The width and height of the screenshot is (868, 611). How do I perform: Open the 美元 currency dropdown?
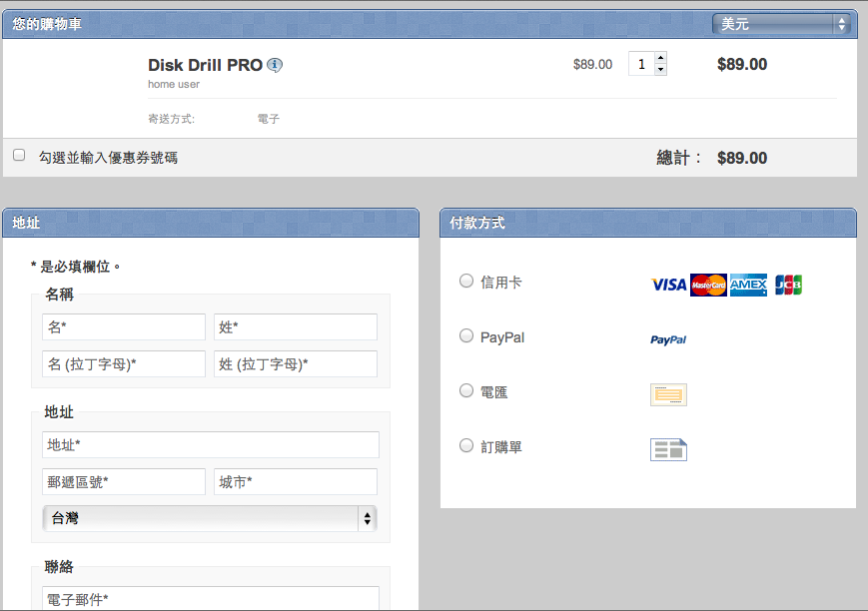[781, 24]
